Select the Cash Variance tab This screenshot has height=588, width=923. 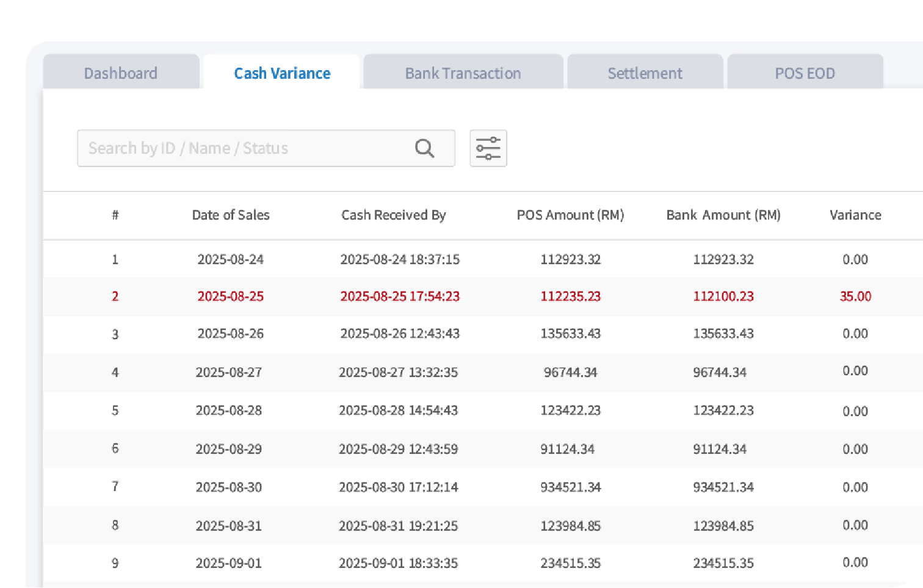pyautogui.click(x=282, y=73)
